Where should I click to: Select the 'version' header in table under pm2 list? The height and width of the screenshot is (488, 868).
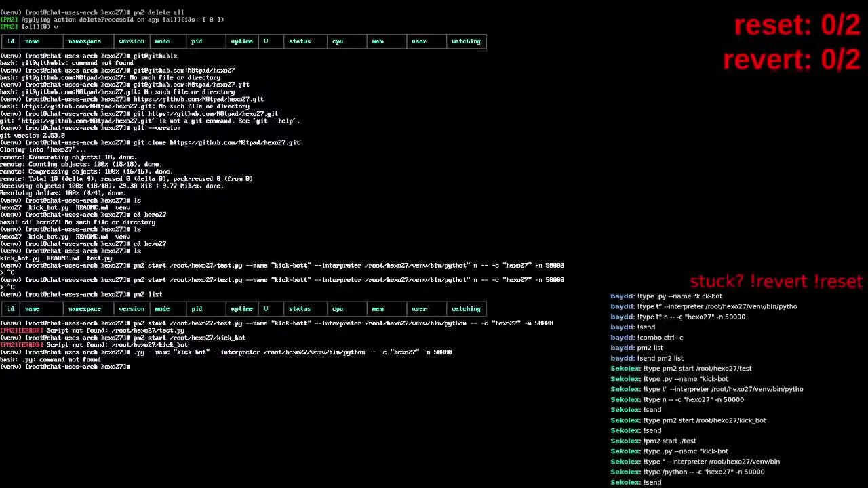132,309
